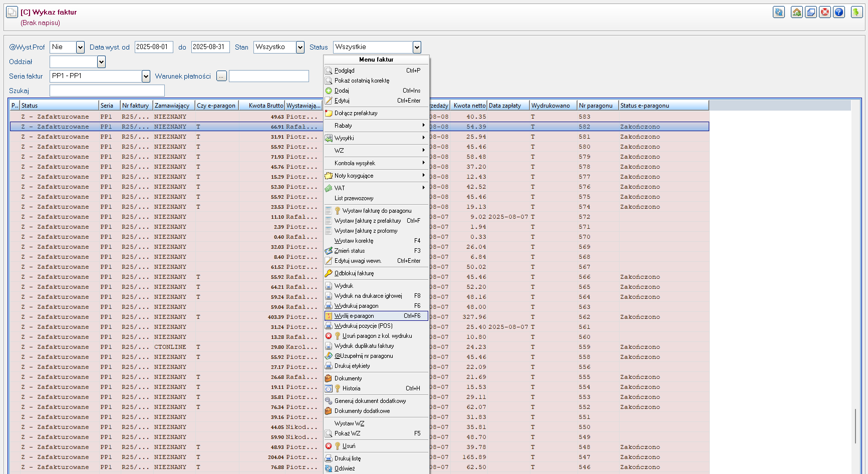This screenshot has width=868, height=474.
Task: Click the magnifier icon beside Pokaż WZ
Action: [x=329, y=433]
